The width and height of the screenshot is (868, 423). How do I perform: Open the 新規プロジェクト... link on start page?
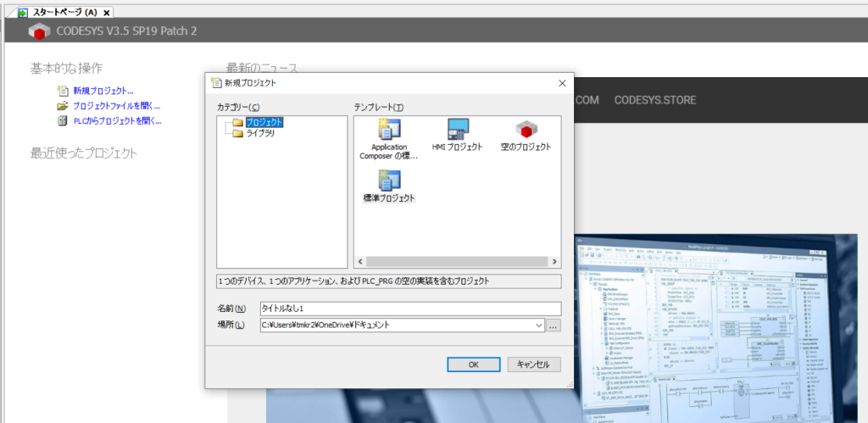(x=103, y=91)
